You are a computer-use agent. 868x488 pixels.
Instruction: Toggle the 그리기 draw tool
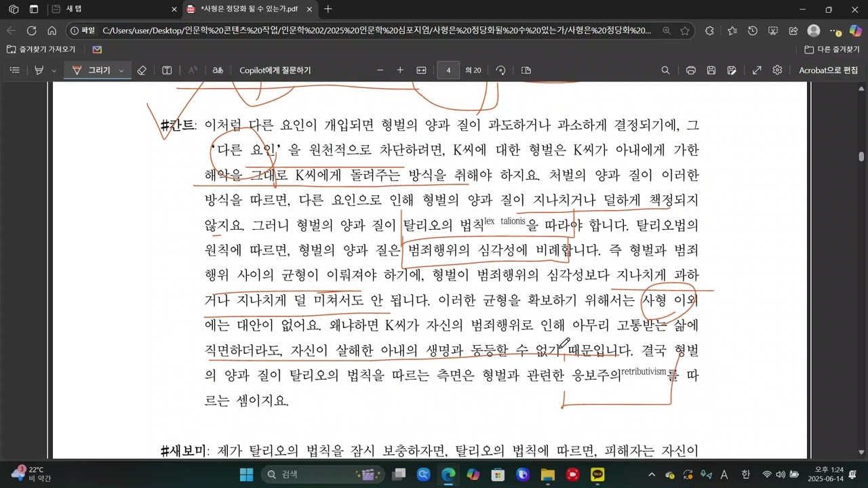point(90,70)
